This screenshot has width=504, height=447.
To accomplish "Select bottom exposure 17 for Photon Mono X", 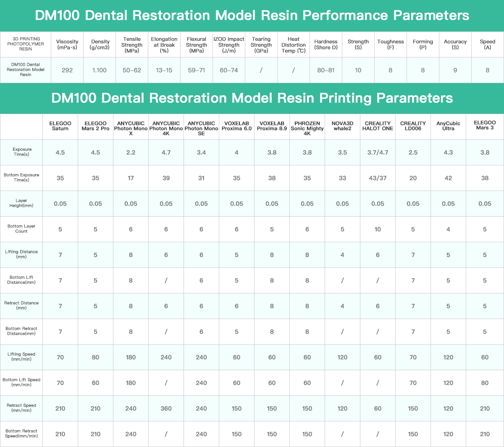I will tap(131, 178).
